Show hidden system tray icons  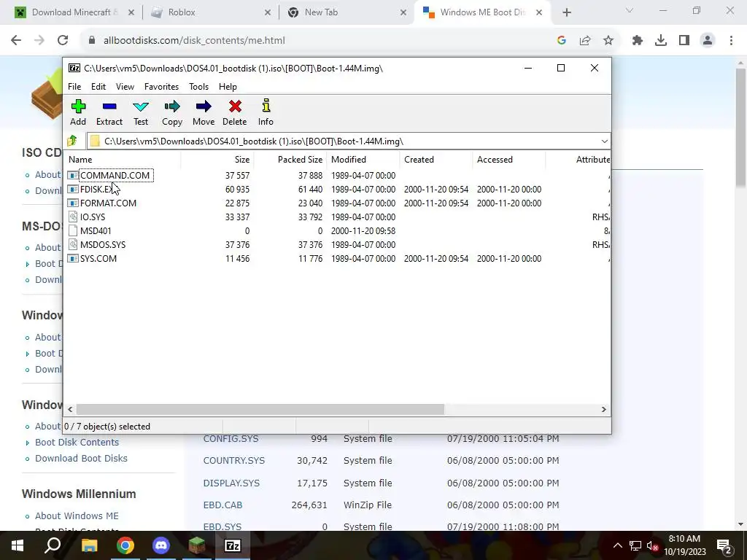617,545
